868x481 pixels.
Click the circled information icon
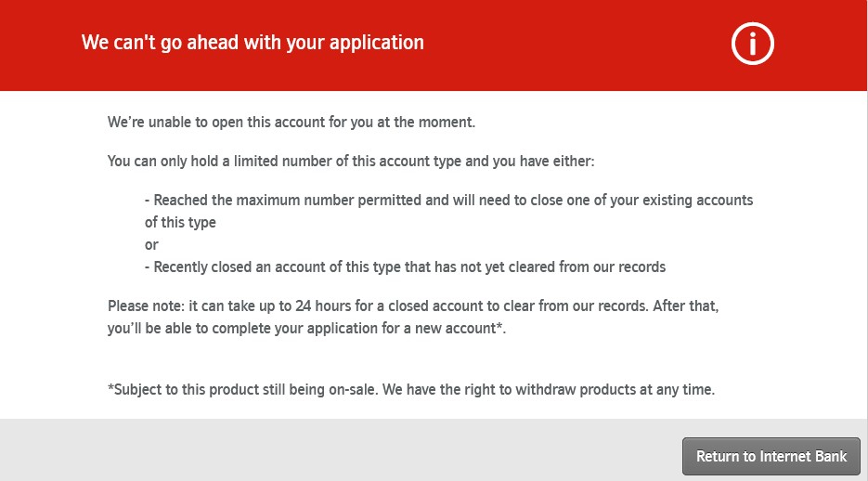752,44
